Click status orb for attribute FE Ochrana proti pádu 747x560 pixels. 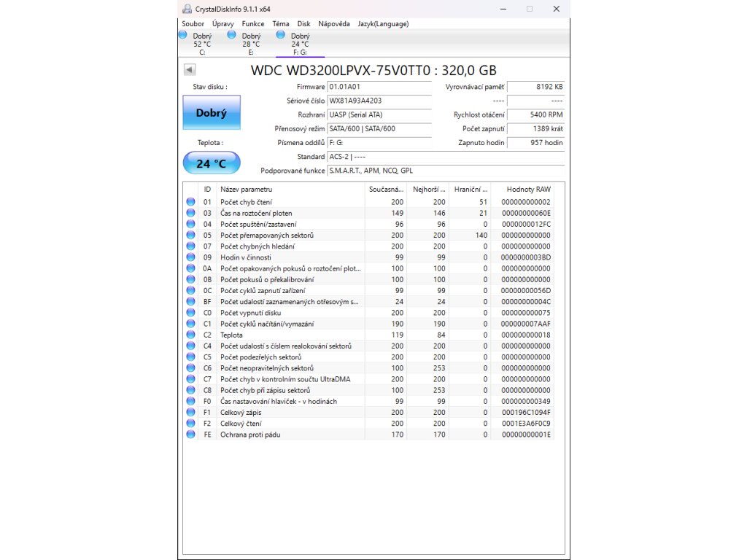[x=191, y=435]
